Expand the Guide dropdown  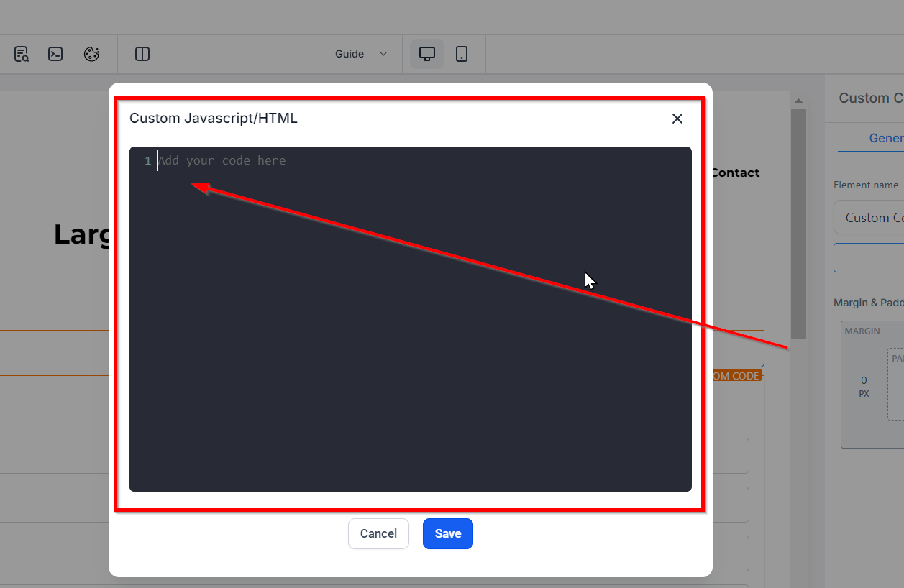pyautogui.click(x=361, y=54)
